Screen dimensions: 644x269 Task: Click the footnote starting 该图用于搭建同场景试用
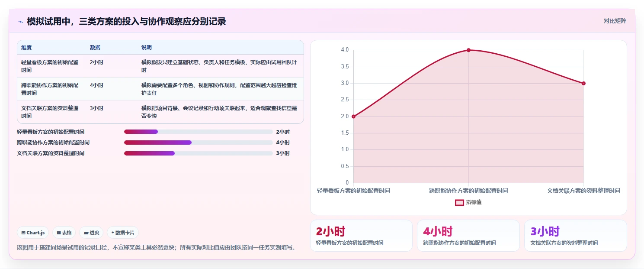pyautogui.click(x=156, y=248)
